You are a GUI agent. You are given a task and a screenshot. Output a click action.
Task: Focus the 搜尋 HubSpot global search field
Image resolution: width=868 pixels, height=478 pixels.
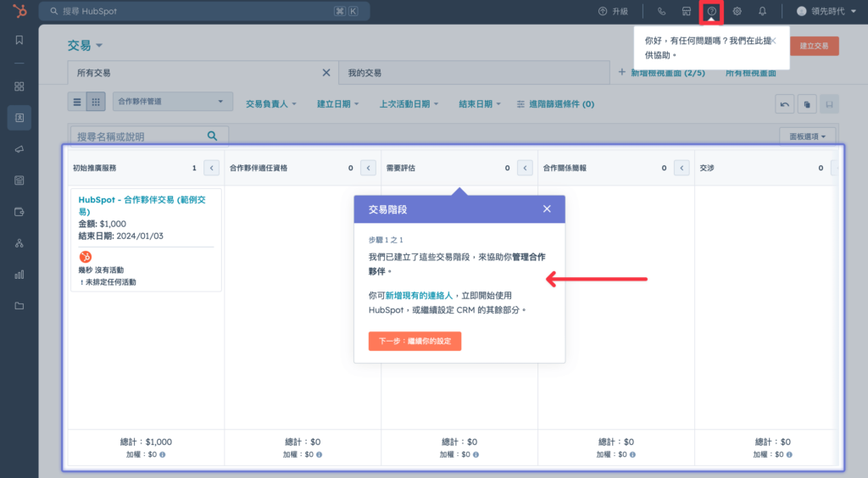pos(204,11)
